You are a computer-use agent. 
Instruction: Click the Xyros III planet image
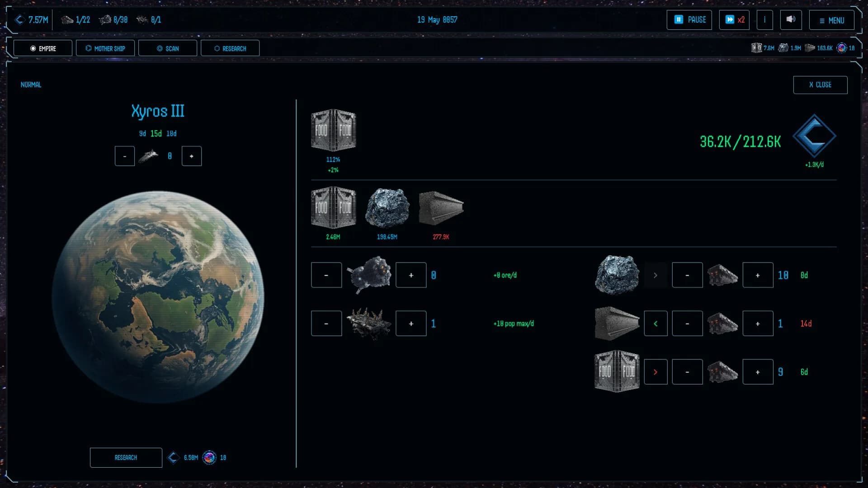(x=158, y=297)
